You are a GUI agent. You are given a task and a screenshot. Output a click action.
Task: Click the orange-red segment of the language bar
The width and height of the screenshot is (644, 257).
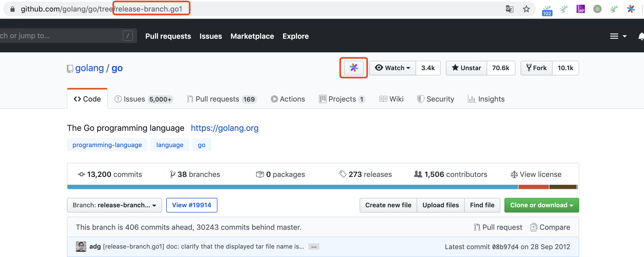tap(533, 187)
